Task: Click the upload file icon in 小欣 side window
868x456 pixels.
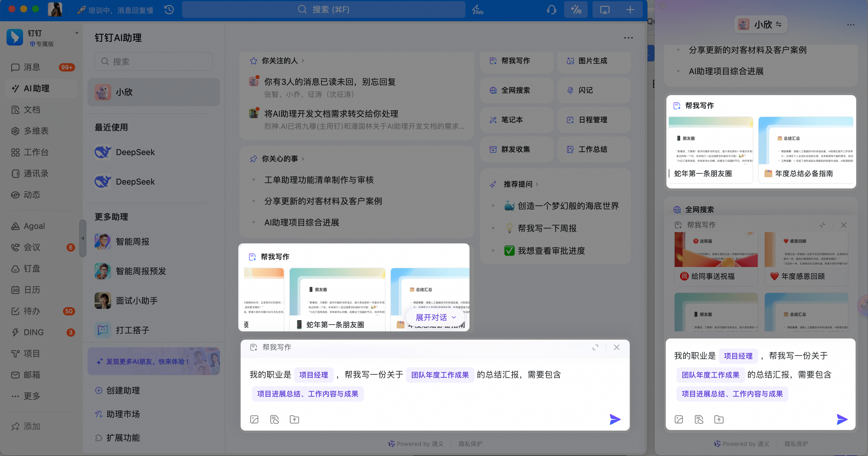Action: (719, 419)
